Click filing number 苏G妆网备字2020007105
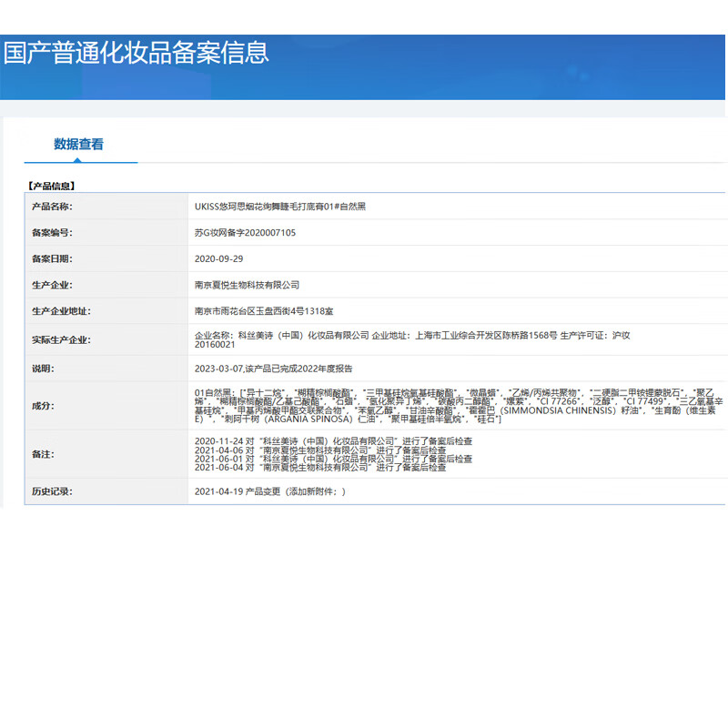This screenshot has width=728, height=728. [x=245, y=233]
